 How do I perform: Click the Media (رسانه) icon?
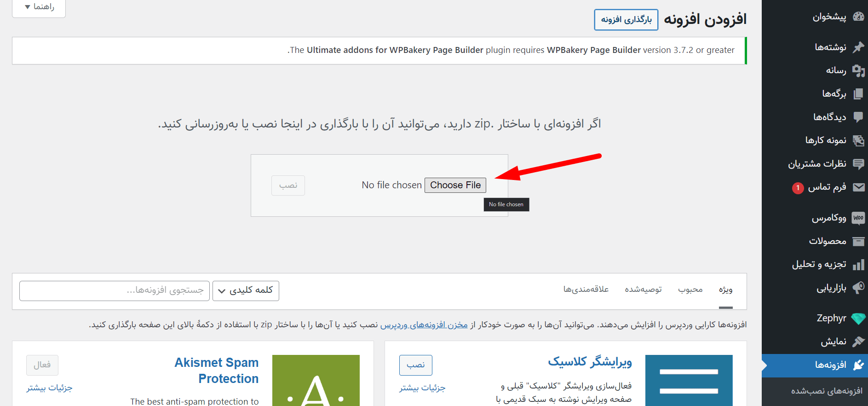[x=858, y=70]
